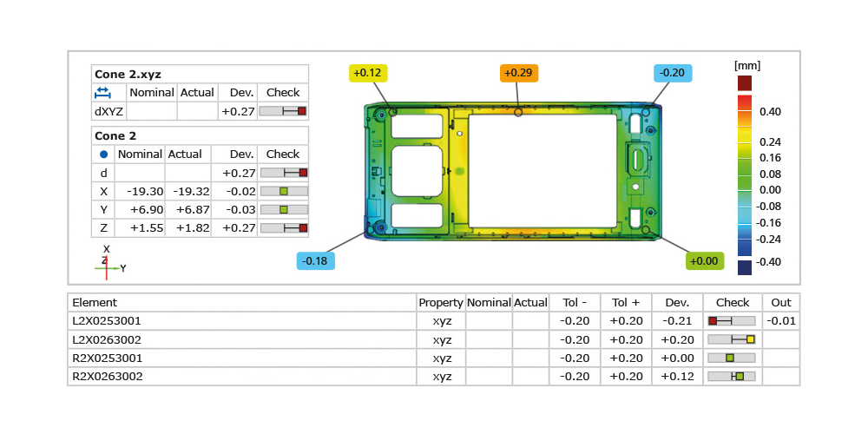This screenshot has height=434, width=868.
Task: Click the blue point icon in Cone 2 table
Action: pos(103,154)
